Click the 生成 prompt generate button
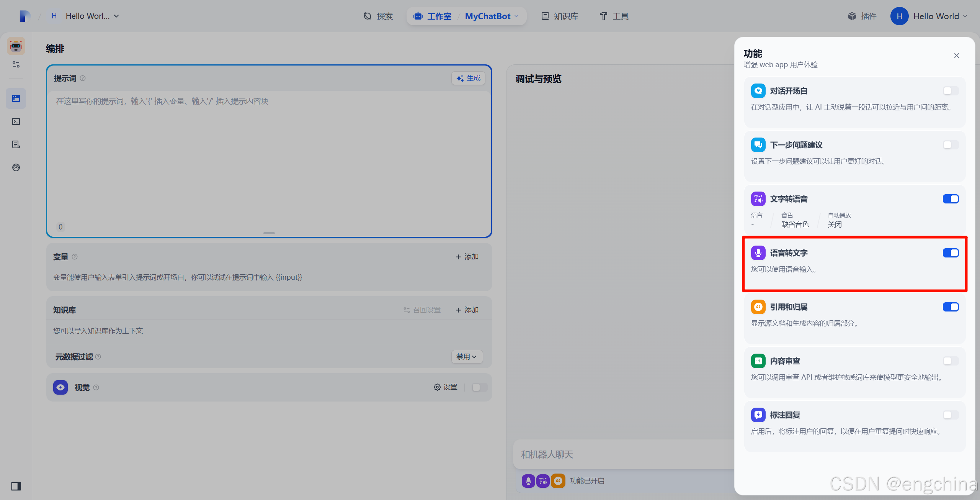 click(469, 78)
